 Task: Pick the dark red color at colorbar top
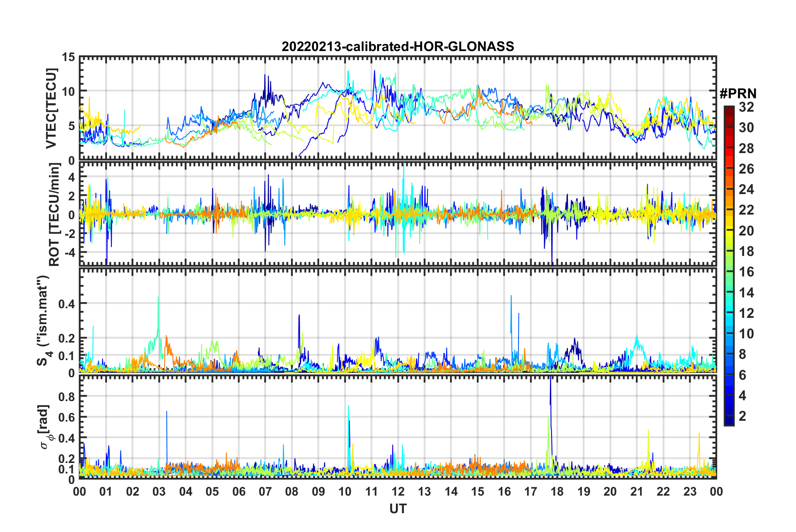[x=729, y=110]
